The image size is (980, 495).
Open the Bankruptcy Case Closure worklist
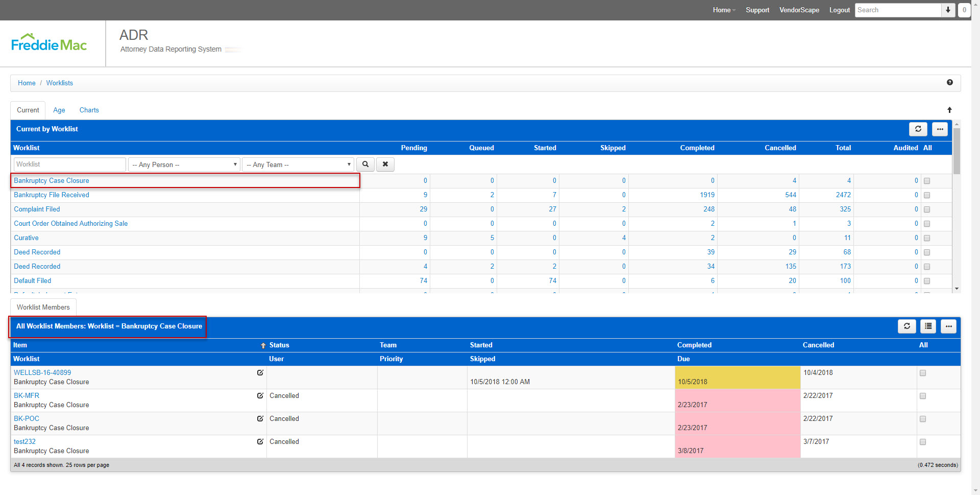click(52, 181)
